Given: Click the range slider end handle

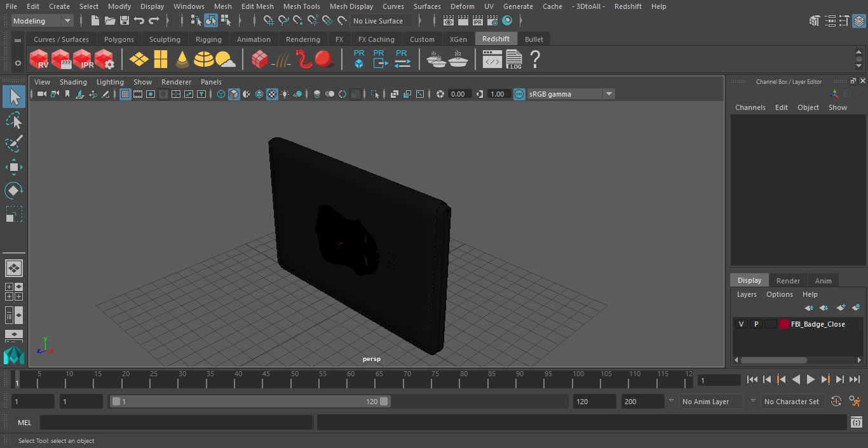Looking at the screenshot, I should (384, 402).
